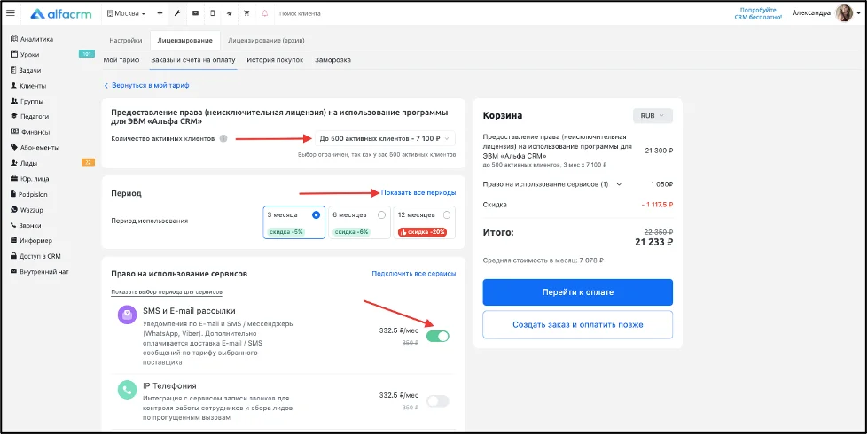Click the Юр. лица briefcase icon

(14, 179)
